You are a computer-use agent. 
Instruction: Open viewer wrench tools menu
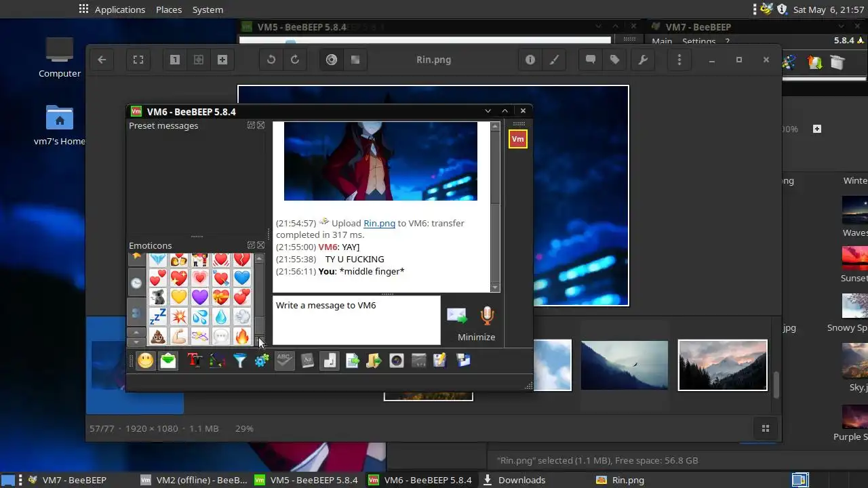point(643,60)
